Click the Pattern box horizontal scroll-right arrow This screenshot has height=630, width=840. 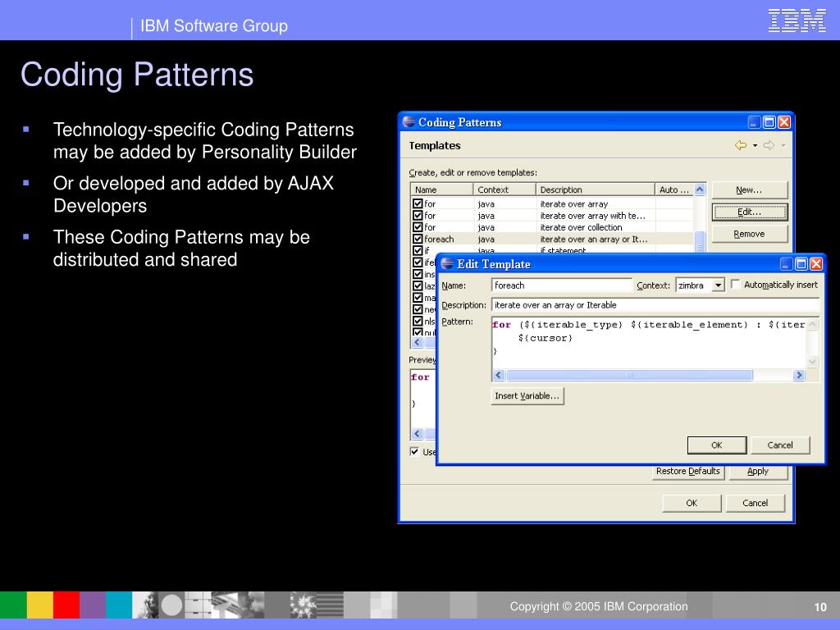799,375
